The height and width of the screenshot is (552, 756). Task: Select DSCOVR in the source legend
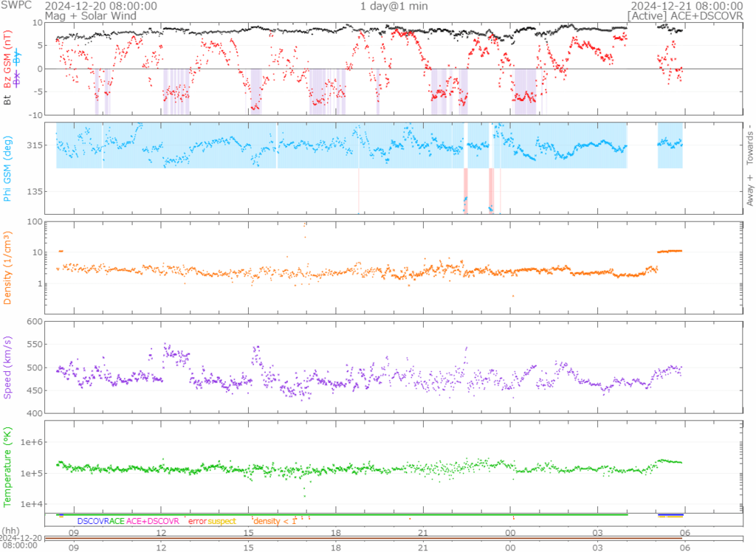click(93, 522)
